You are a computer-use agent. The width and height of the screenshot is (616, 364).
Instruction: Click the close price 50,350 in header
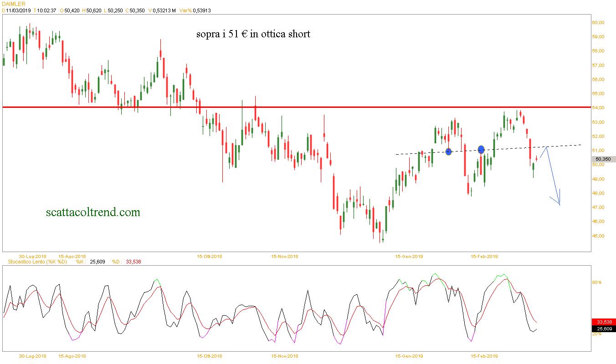(x=137, y=10)
